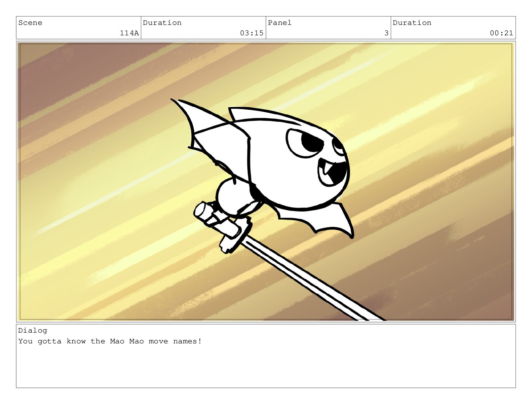Select the Scene label text
This screenshot has height=412, width=532.
30,23
